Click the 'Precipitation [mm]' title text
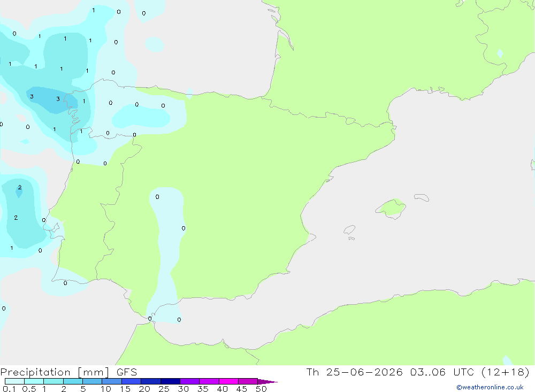 tap(55, 372)
